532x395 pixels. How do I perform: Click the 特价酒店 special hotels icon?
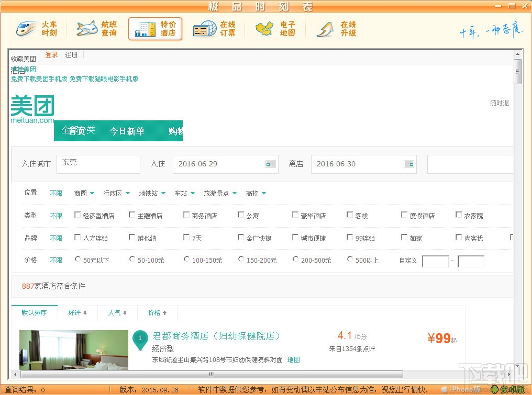click(155, 29)
